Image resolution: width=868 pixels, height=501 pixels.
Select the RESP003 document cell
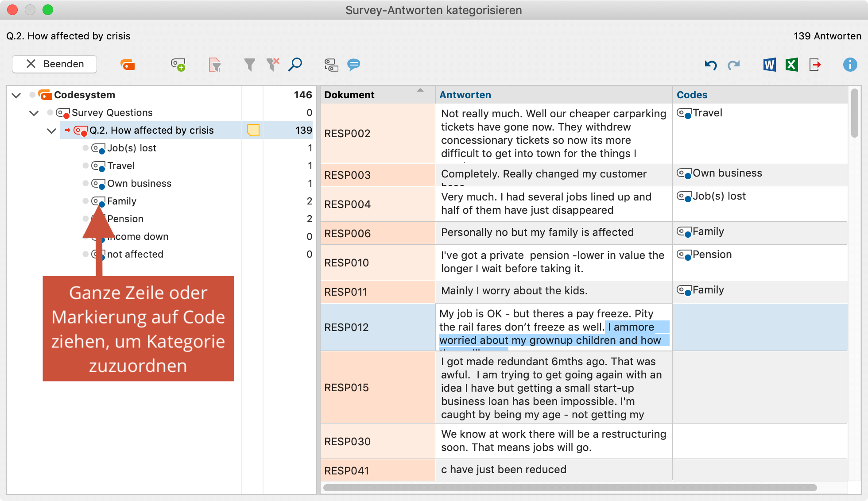(377, 175)
